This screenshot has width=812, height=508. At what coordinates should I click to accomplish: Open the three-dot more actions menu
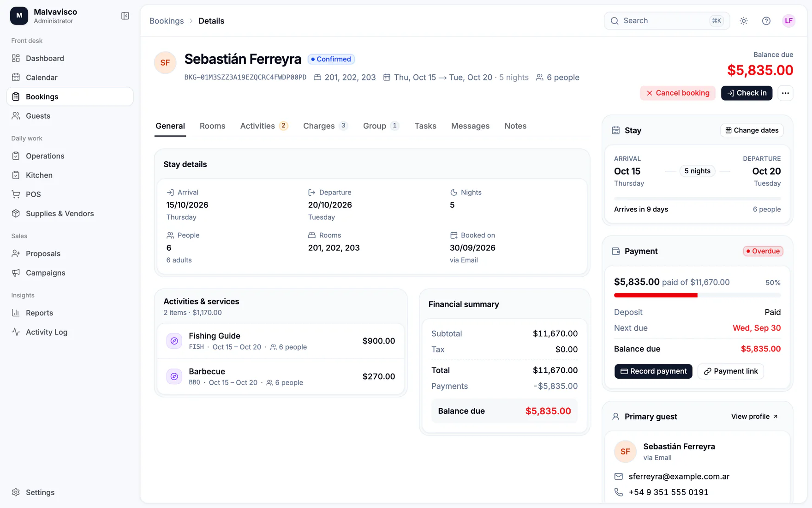(x=785, y=93)
